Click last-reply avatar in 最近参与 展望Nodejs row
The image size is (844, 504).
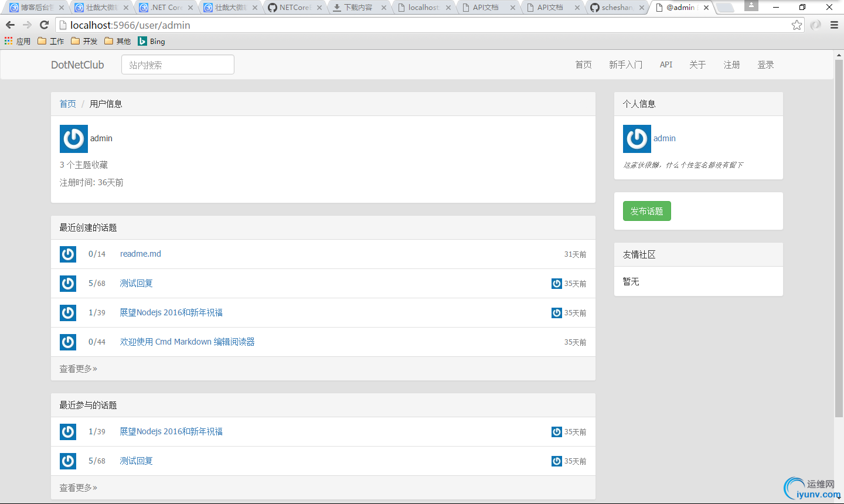pyautogui.click(x=557, y=432)
